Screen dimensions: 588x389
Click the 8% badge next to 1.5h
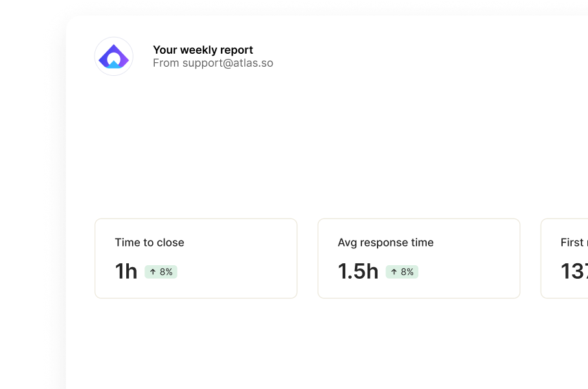[402, 272]
